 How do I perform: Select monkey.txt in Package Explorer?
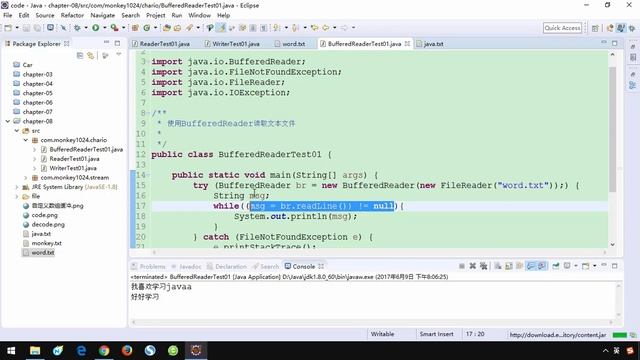pyautogui.click(x=46, y=243)
